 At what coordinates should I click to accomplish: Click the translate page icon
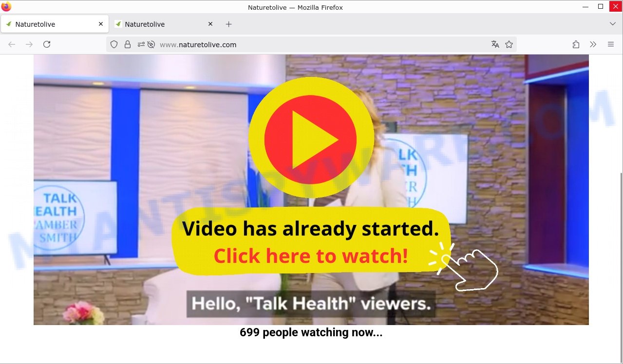tap(495, 44)
